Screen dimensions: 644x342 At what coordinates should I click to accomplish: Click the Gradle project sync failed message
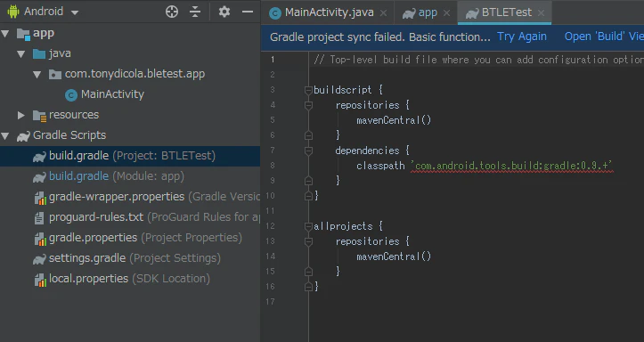coord(380,37)
